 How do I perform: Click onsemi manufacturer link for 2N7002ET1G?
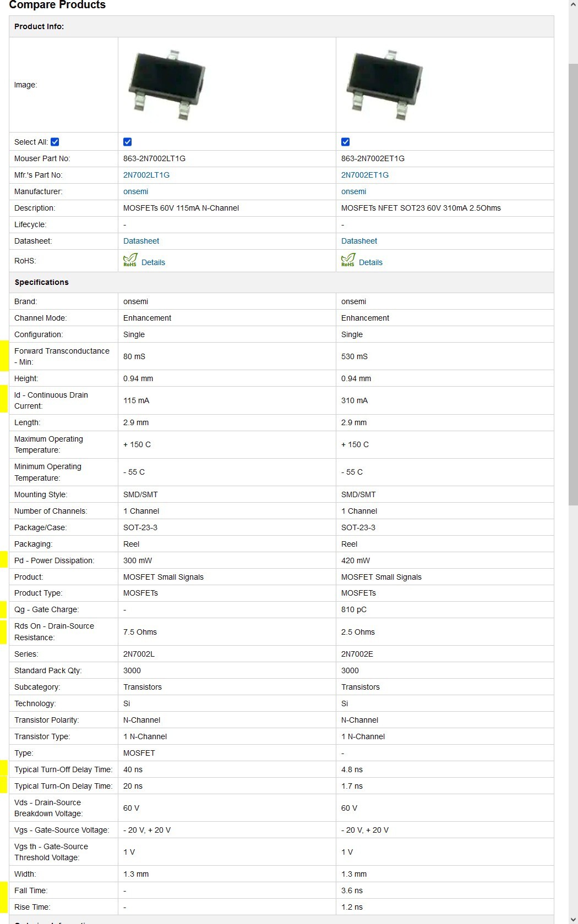[354, 191]
